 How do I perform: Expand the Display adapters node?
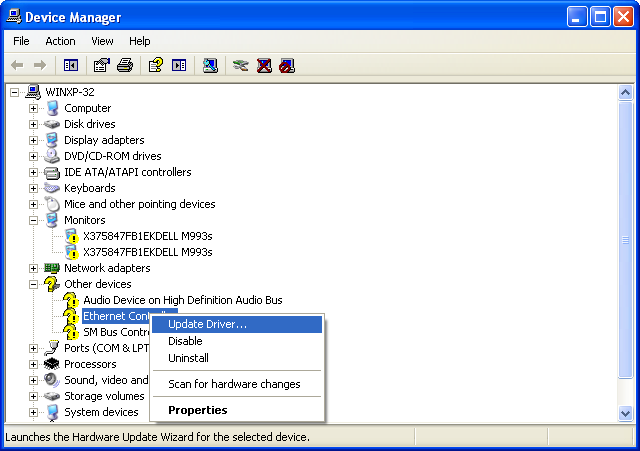click(33, 140)
